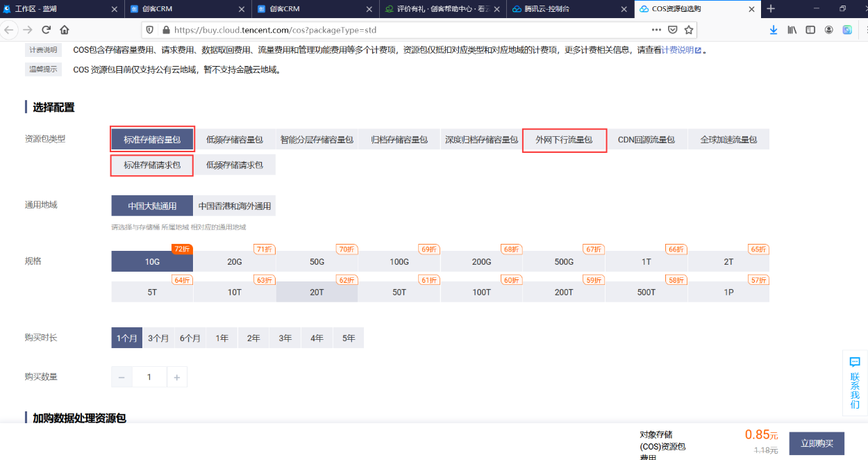Open the Firefox downloads arrow
The width and height of the screenshot is (868, 460).
(774, 30)
